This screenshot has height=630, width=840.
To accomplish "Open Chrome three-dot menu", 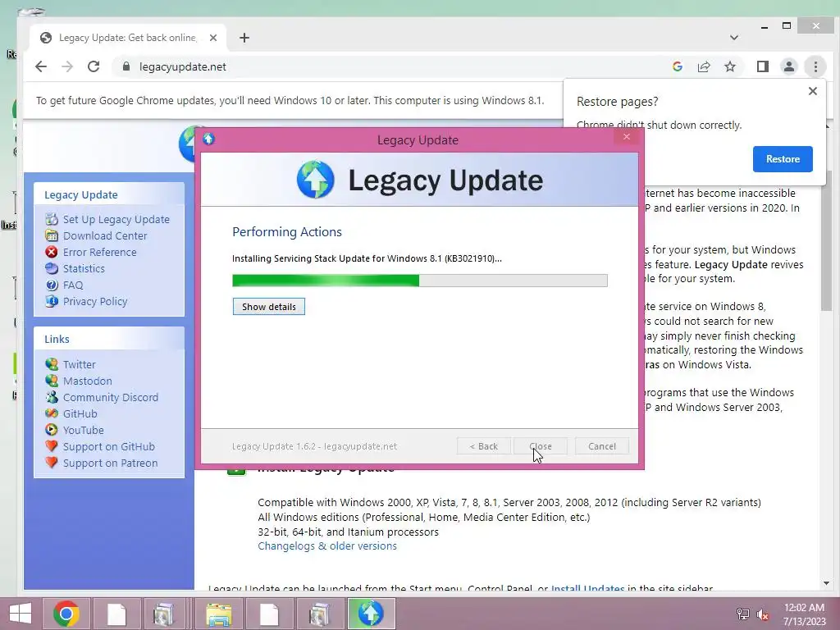I will (815, 66).
